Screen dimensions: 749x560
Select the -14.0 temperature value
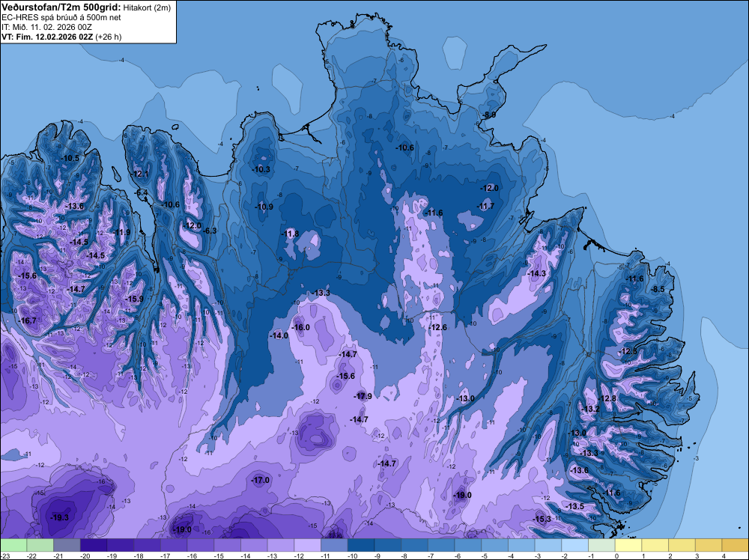click(279, 335)
